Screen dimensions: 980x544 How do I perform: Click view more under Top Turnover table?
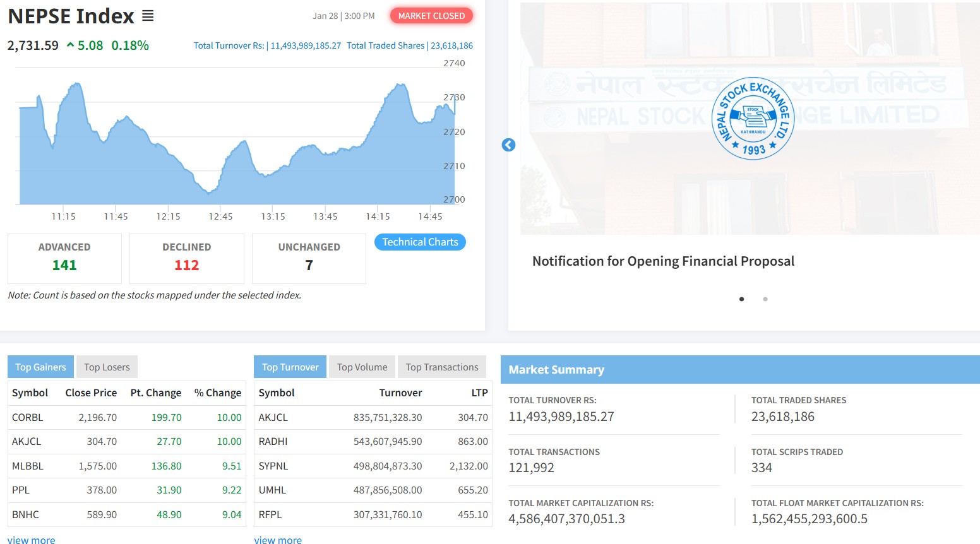[x=278, y=540]
